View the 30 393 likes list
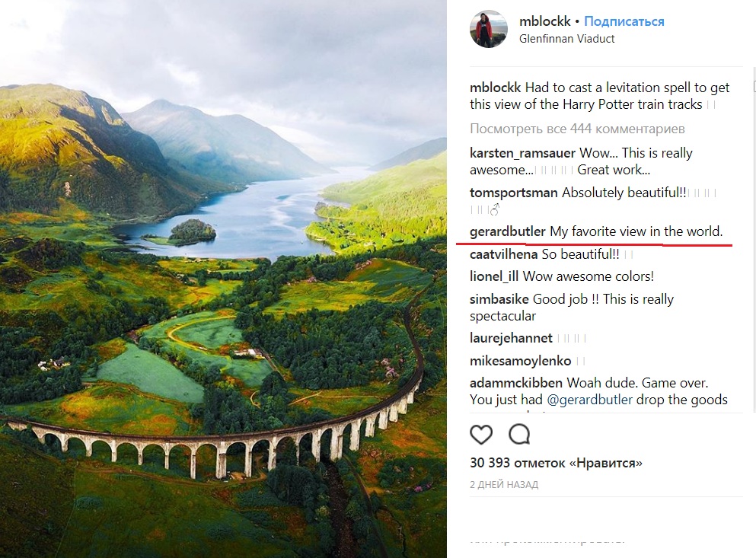Viewport: 756px width, 558px height. coord(556,463)
